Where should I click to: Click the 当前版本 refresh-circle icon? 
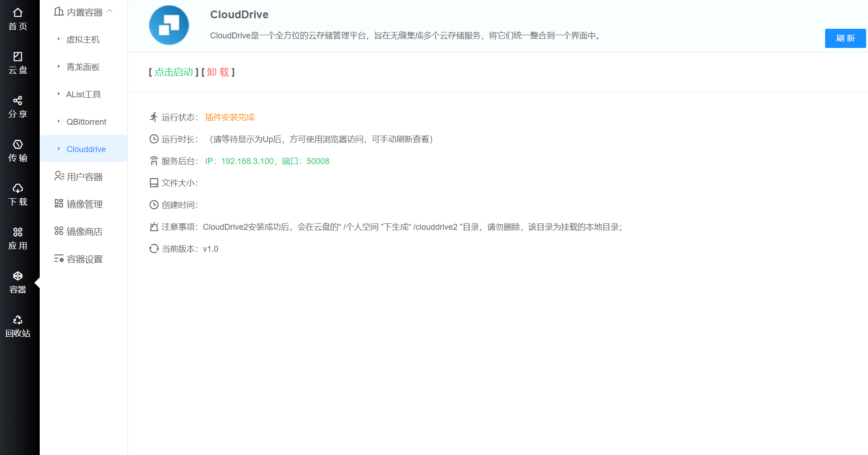(154, 249)
